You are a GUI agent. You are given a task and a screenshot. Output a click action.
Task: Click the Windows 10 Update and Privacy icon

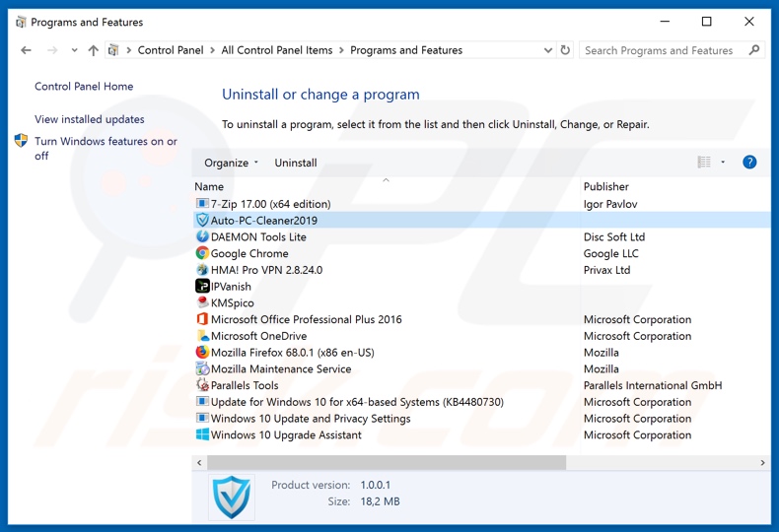pyautogui.click(x=202, y=418)
